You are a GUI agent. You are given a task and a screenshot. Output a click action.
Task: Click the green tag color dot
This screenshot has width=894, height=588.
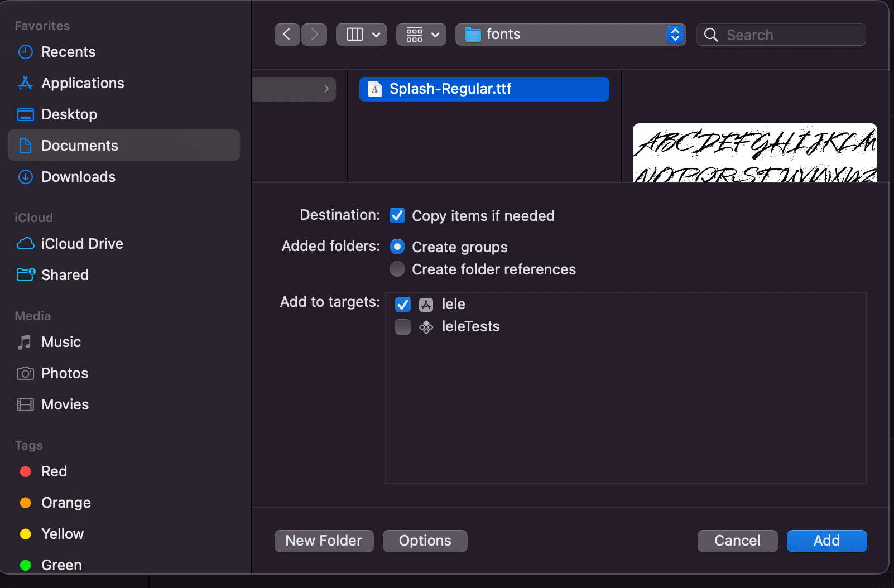pyautogui.click(x=26, y=565)
